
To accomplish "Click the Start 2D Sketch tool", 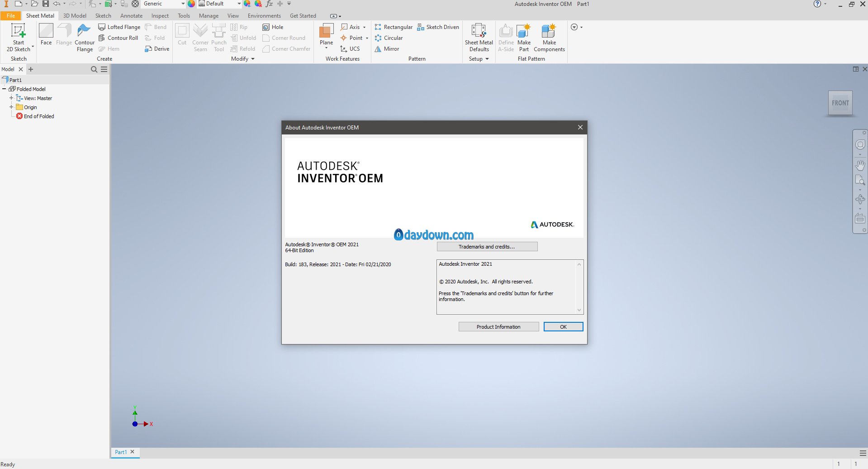I will pyautogui.click(x=19, y=38).
